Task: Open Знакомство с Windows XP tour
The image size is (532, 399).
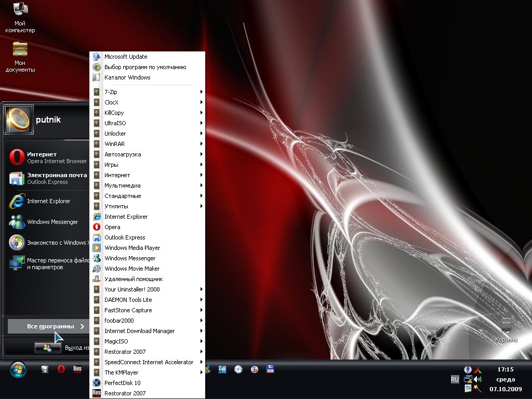Action: pos(48,243)
